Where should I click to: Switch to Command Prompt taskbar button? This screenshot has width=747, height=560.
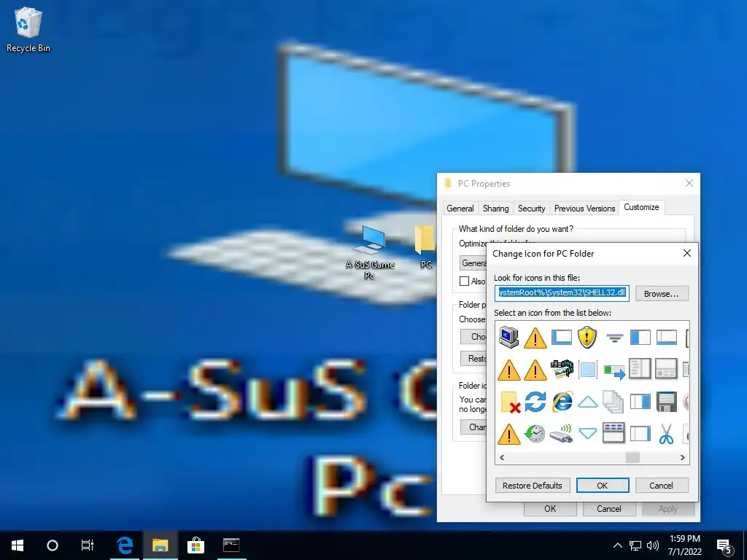point(231,545)
